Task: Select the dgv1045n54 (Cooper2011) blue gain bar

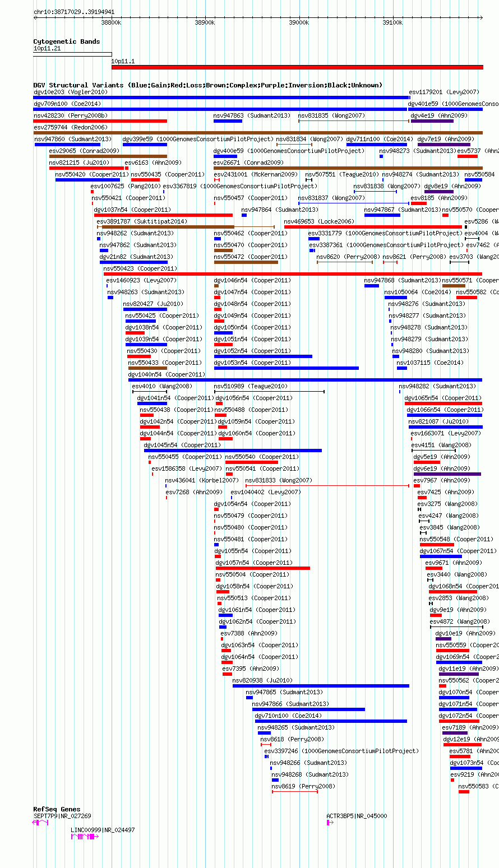Action: 233,451
